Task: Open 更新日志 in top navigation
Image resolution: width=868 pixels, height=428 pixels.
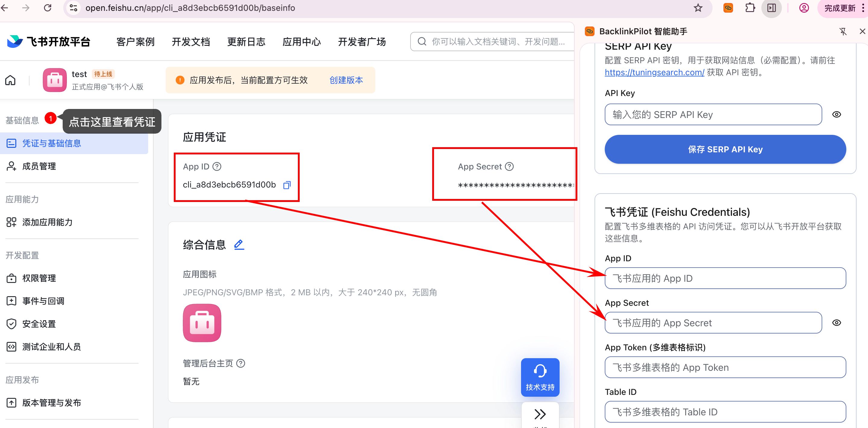Action: click(x=246, y=42)
